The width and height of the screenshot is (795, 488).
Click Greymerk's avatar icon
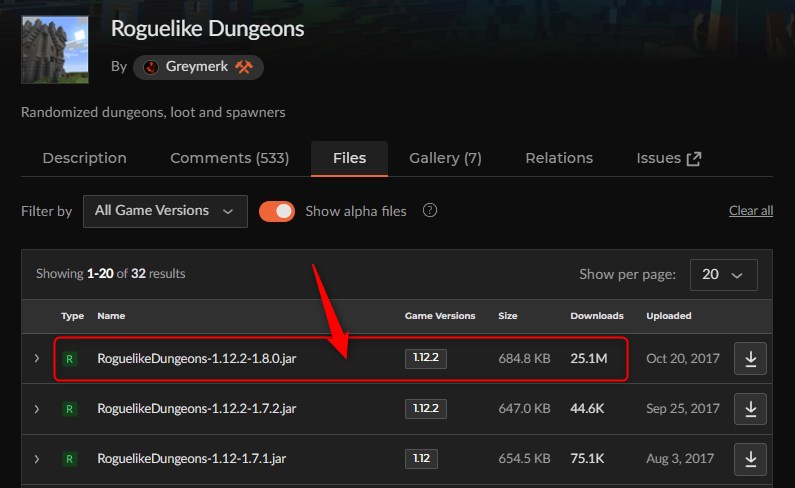pyautogui.click(x=151, y=67)
